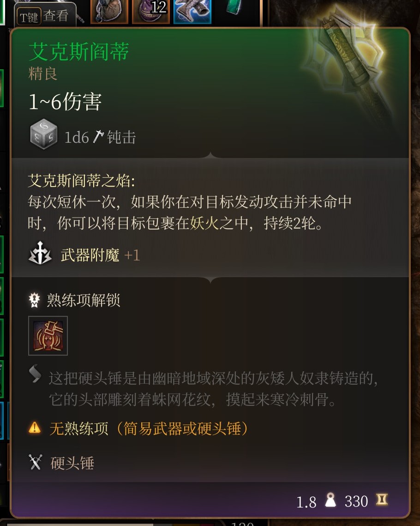Click the highlighted 妖火 keyword link
This screenshot has width=420, height=526.
tap(204, 223)
